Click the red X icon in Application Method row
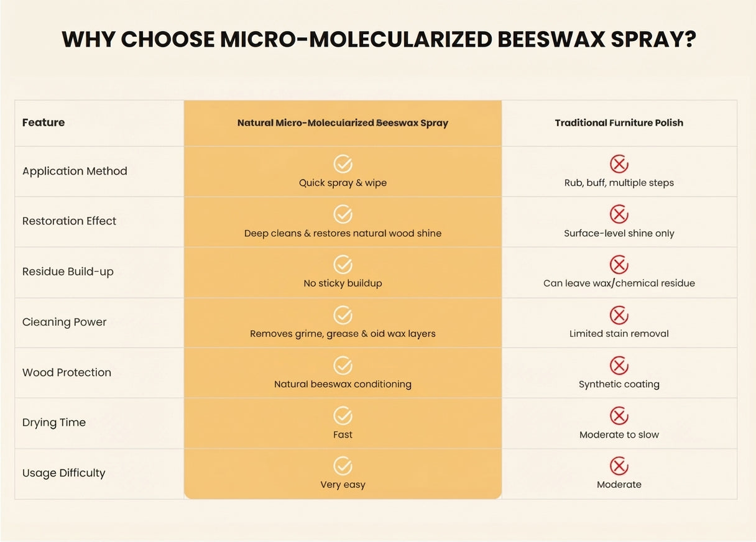This screenshot has height=542, width=756. 619,164
